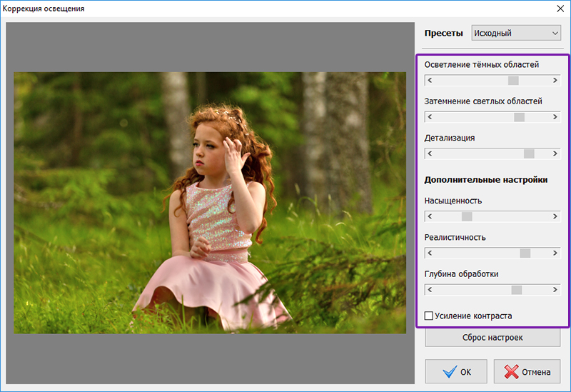The height and width of the screenshot is (392, 571).
Task: Click the Сброс настроек button
Action: tap(492, 338)
